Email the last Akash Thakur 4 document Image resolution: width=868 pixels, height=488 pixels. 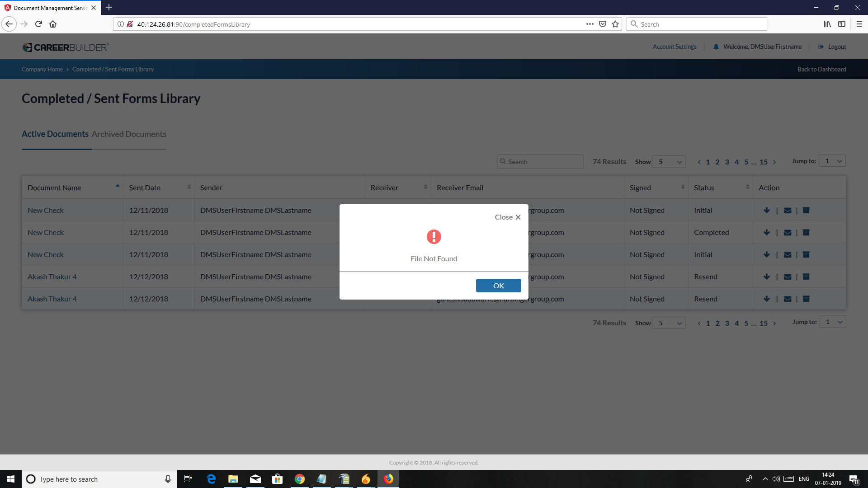click(x=788, y=299)
